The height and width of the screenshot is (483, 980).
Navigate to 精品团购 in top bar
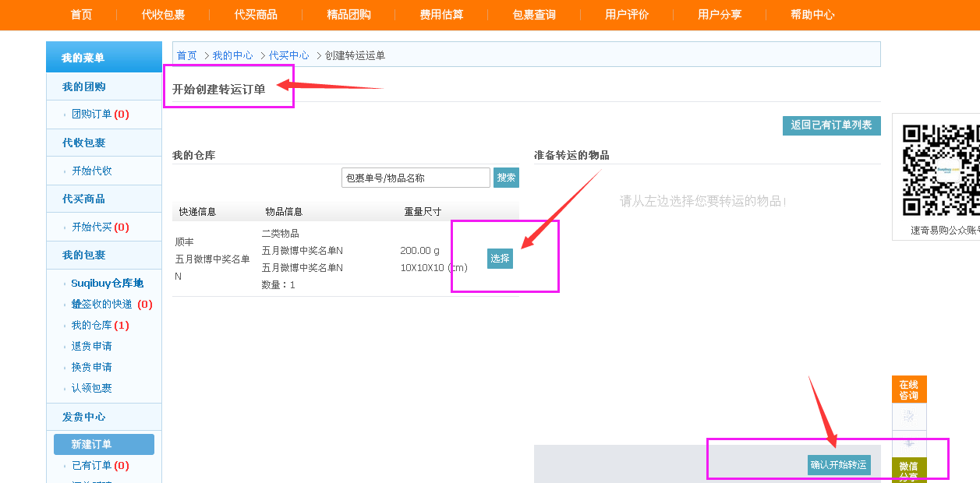[x=348, y=14]
